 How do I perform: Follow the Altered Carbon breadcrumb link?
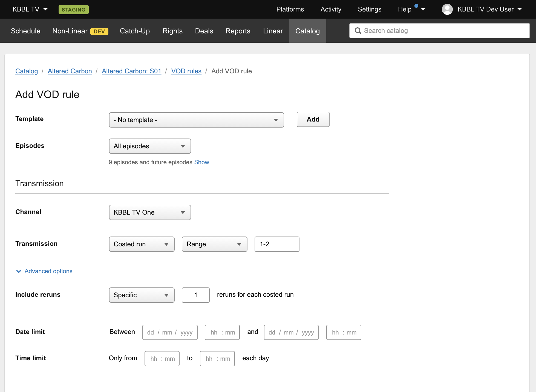pyautogui.click(x=70, y=71)
